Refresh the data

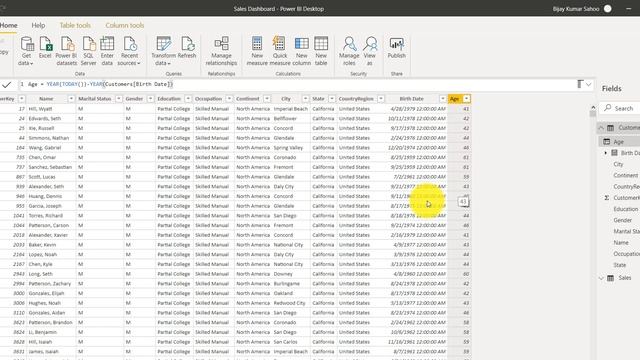pos(187,48)
